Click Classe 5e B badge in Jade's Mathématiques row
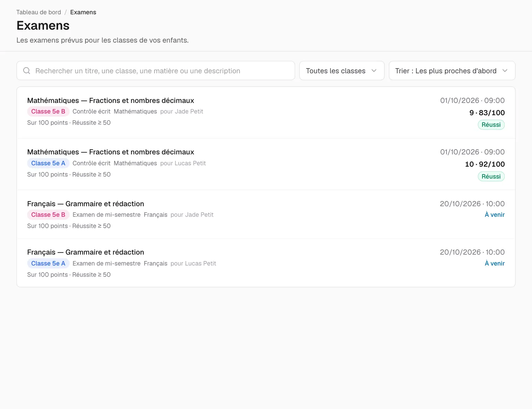The width and height of the screenshot is (532, 409). [x=48, y=111]
